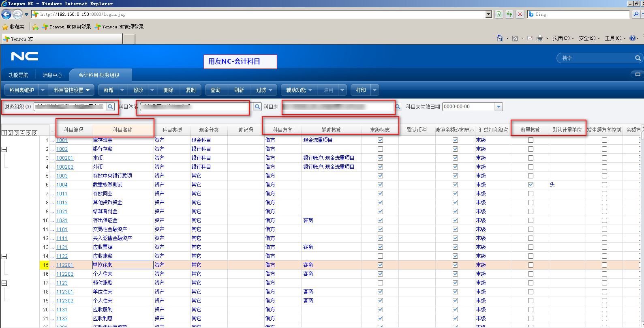Collapse the 1122 应收账款 tree node
This screenshot has height=328, width=644.
click(4, 256)
